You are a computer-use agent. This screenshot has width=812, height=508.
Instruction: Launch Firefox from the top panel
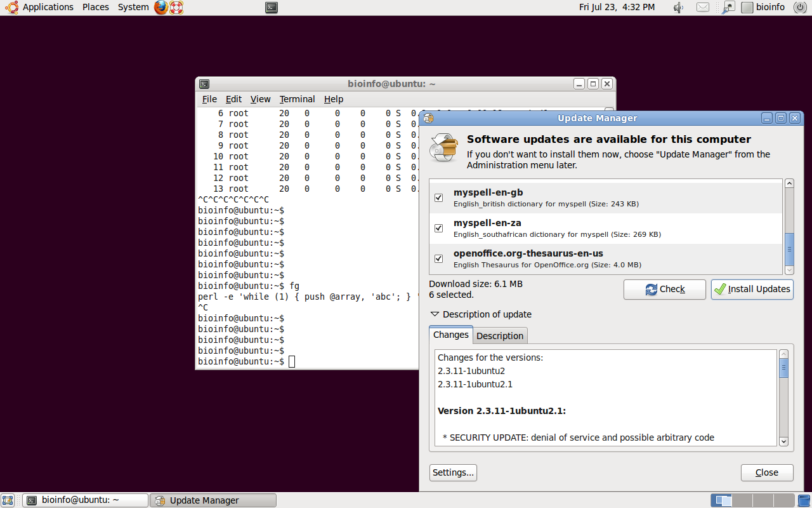[x=161, y=8]
